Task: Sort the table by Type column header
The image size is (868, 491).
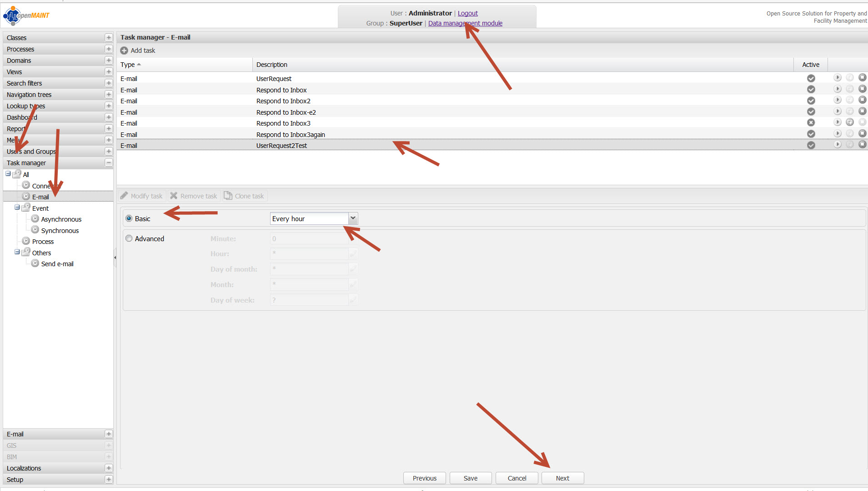Action: click(128, 65)
